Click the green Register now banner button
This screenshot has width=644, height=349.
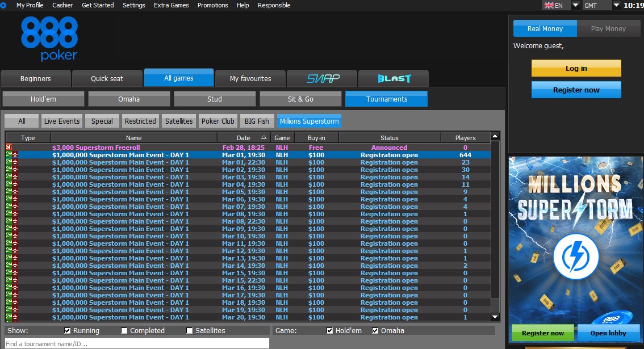543,333
